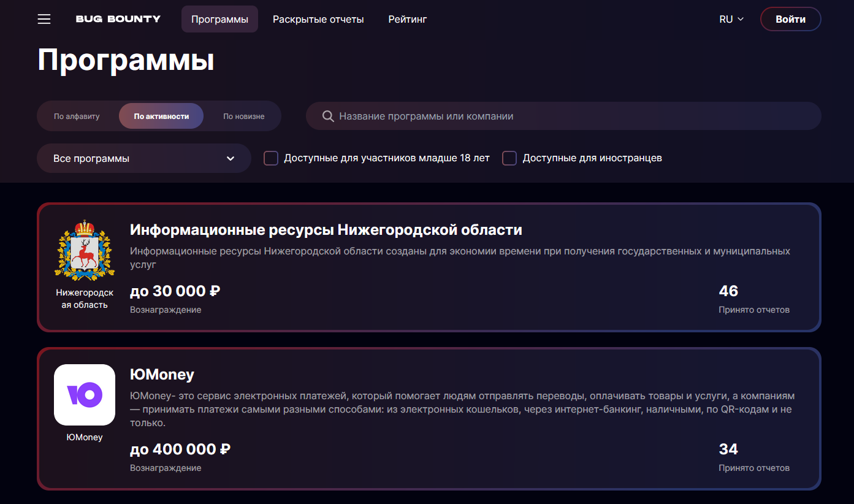
Task: Sort programs by alphabet
Action: tap(77, 116)
